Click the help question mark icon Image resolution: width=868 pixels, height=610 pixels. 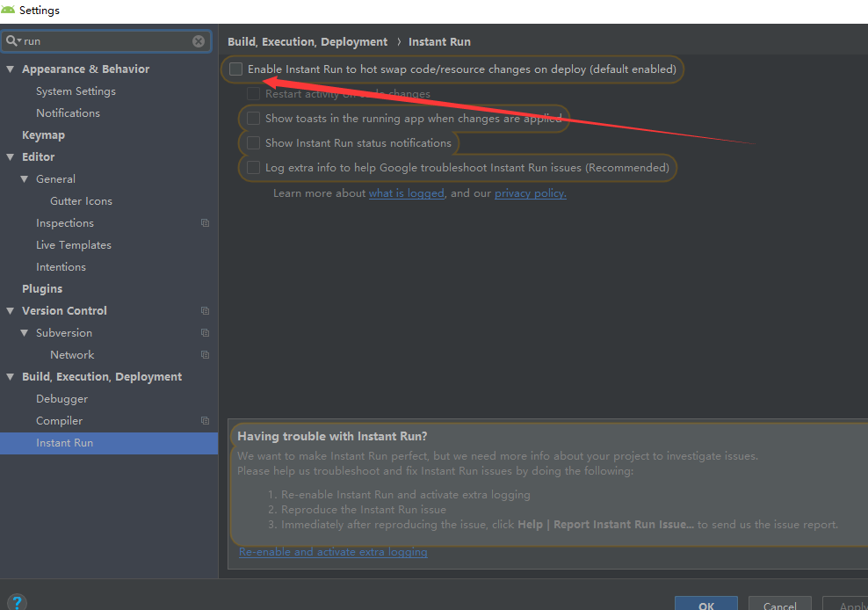point(18,602)
